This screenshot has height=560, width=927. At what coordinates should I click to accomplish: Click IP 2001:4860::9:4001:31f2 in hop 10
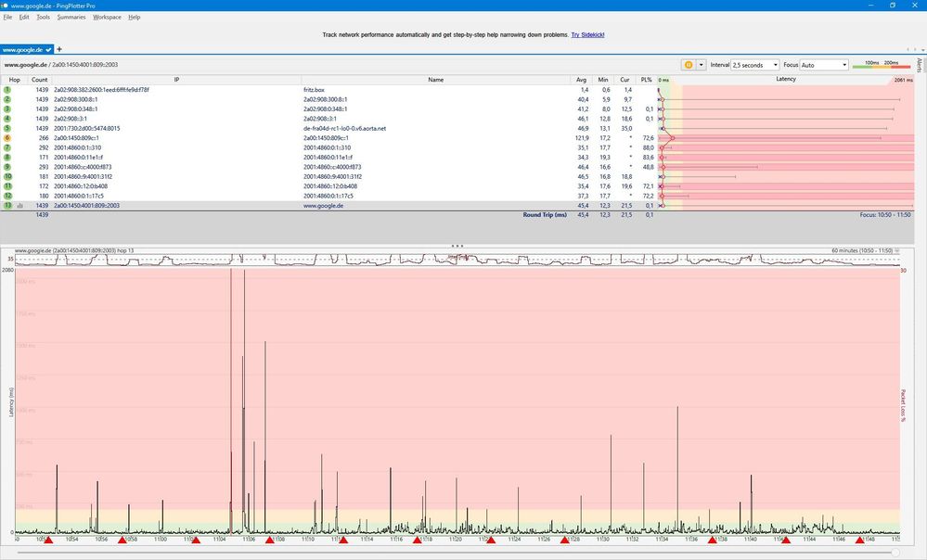(83, 177)
